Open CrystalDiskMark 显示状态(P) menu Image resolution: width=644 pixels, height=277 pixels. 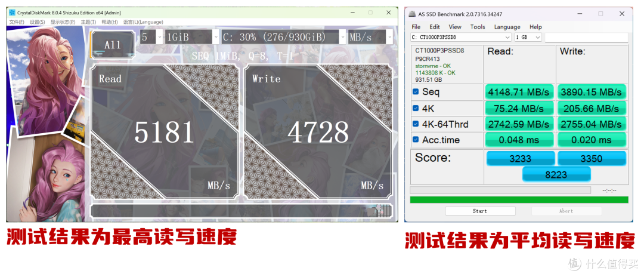pos(63,21)
